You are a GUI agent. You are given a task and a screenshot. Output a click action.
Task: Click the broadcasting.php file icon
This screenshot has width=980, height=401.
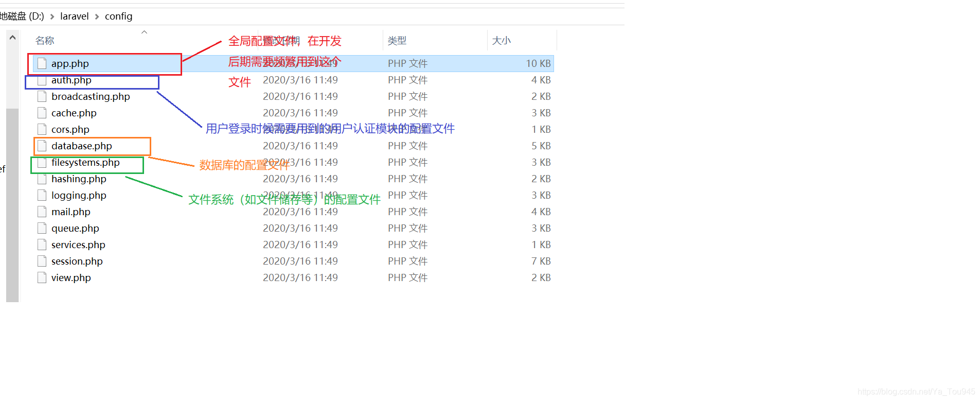[x=42, y=96]
